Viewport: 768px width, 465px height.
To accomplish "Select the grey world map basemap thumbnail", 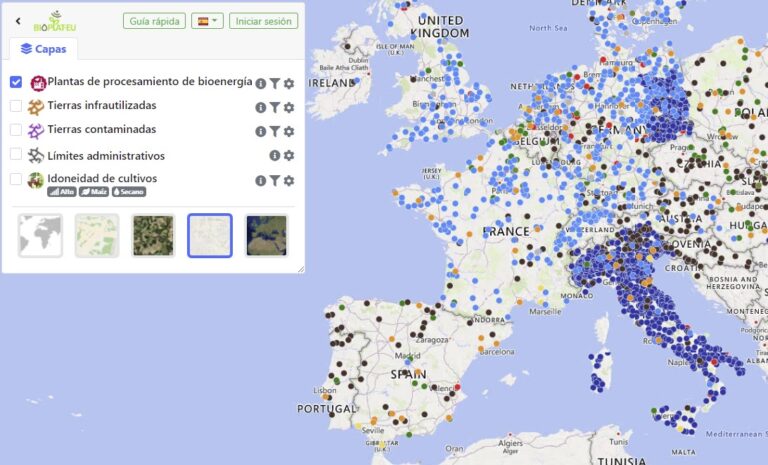I will coord(40,236).
